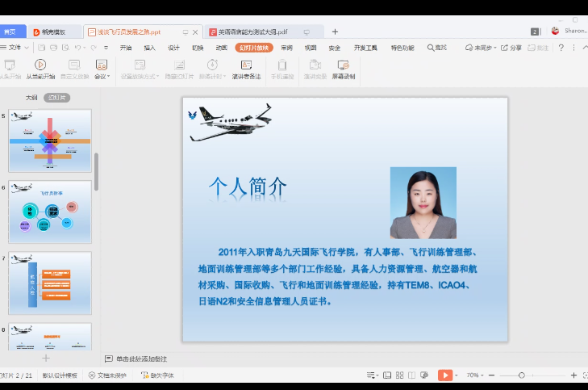The image size is (588, 390).
Task: Click the rehearse timing (排练计时) icon
Action: point(212,65)
